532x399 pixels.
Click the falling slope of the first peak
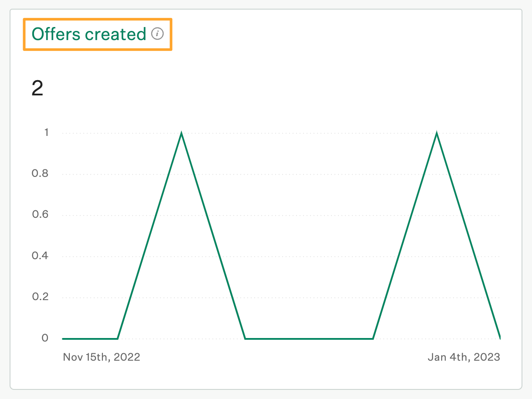213,236
